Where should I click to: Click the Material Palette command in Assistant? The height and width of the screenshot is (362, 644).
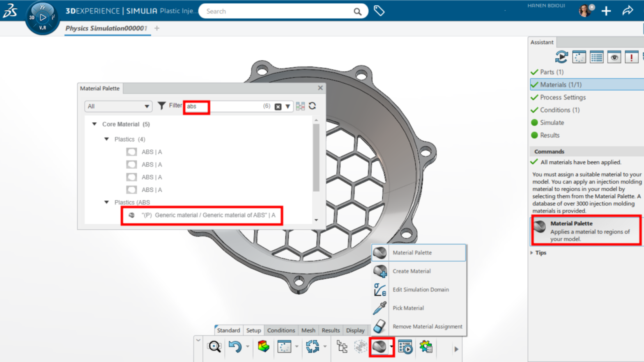586,231
